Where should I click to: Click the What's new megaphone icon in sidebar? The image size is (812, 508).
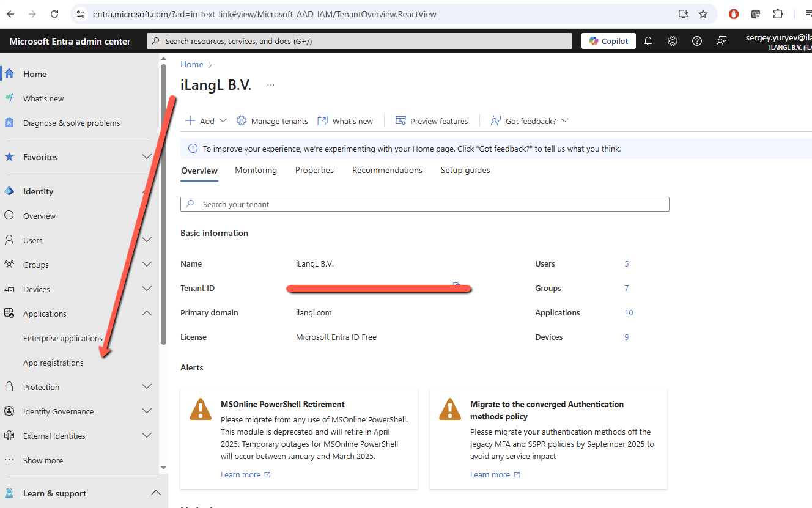click(x=9, y=98)
